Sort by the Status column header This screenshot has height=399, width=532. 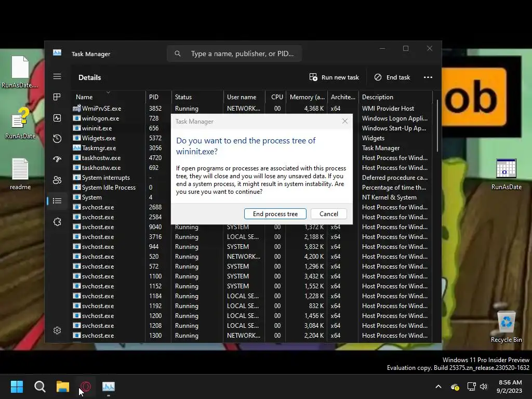tap(197, 97)
